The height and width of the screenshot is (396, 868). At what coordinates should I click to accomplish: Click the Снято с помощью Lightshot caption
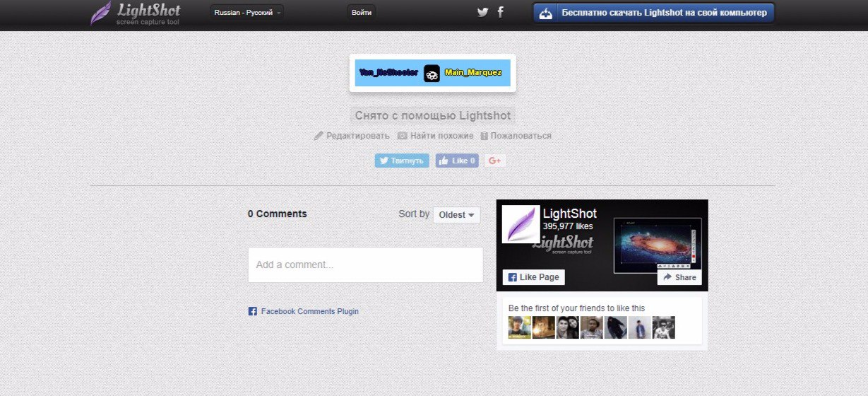tap(432, 115)
